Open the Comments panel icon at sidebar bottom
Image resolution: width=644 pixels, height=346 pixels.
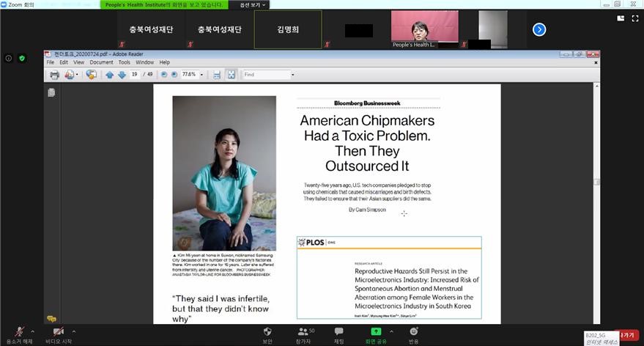point(51,318)
